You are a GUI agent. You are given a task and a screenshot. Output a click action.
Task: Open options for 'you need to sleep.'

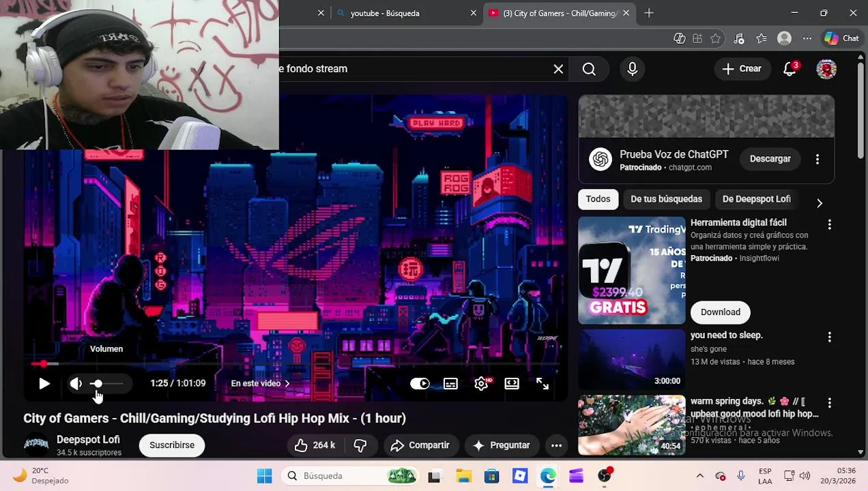pyautogui.click(x=830, y=337)
